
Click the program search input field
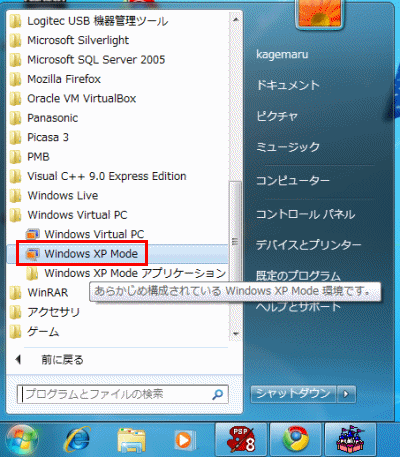[123, 394]
